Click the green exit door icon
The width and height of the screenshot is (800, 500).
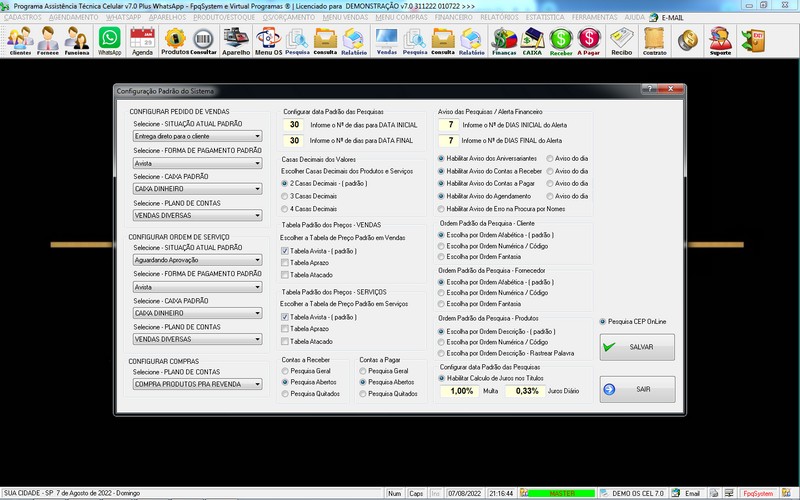[753, 41]
